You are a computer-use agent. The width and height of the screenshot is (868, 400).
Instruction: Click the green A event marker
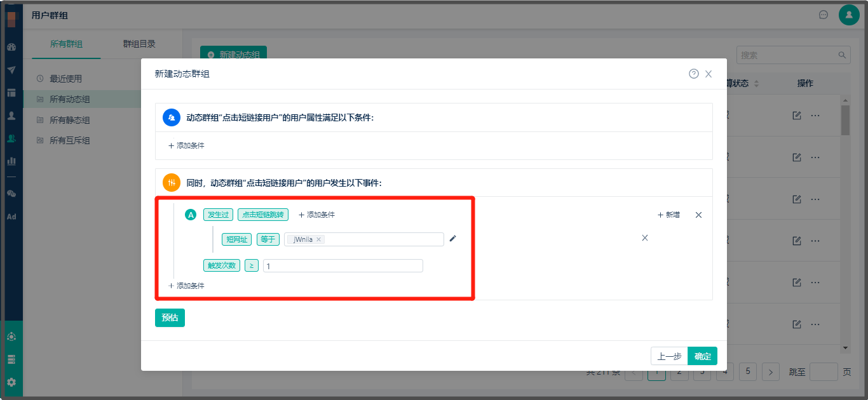190,215
